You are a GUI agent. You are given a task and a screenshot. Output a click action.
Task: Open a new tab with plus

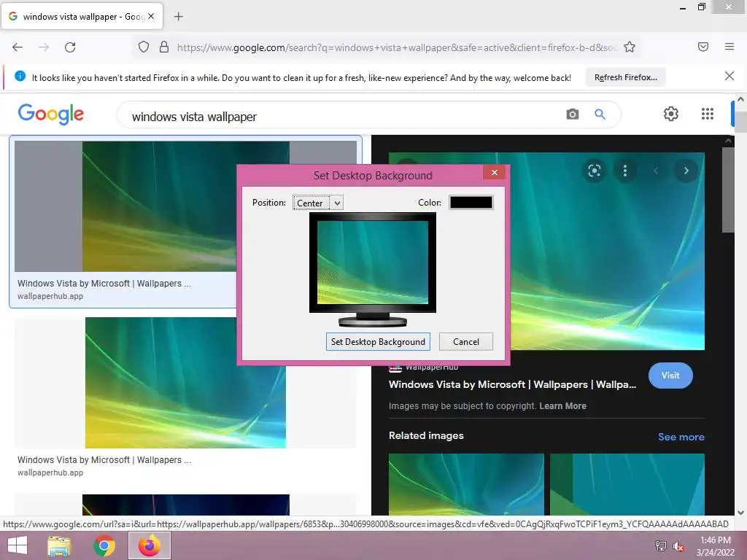click(178, 17)
